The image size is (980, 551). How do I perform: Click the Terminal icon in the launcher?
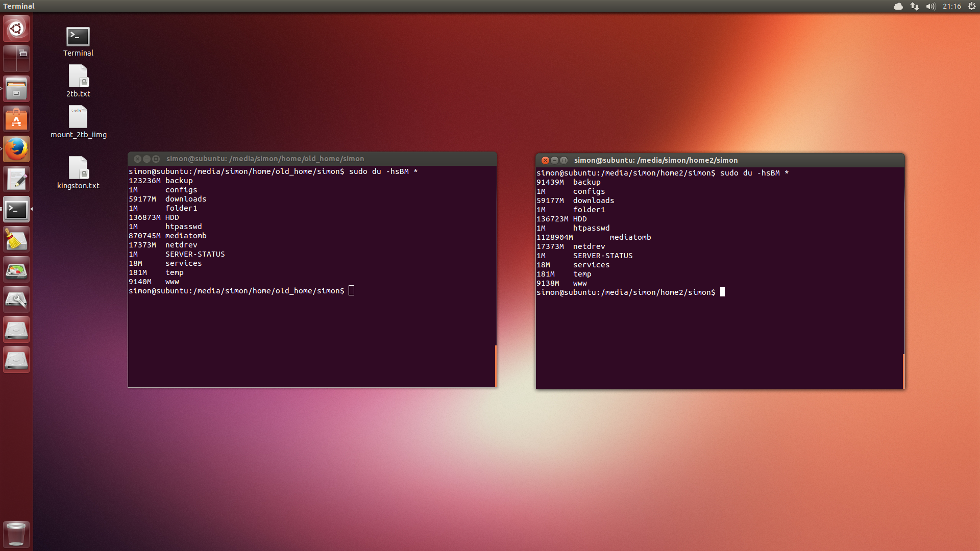(x=16, y=209)
